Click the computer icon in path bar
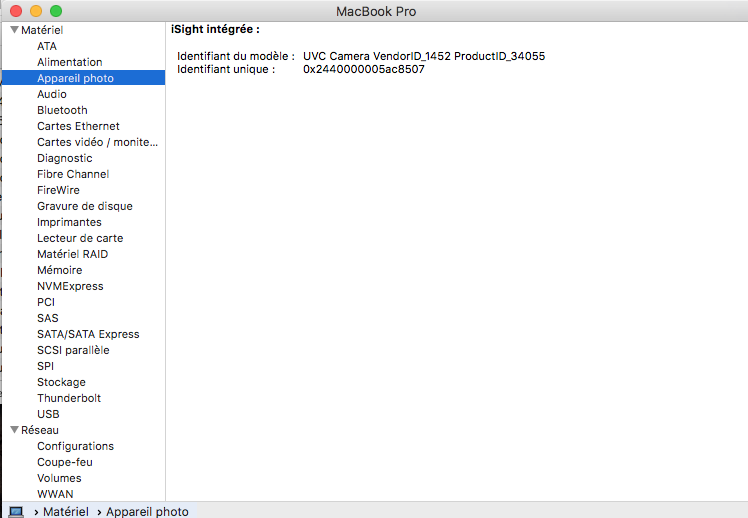 [16, 512]
